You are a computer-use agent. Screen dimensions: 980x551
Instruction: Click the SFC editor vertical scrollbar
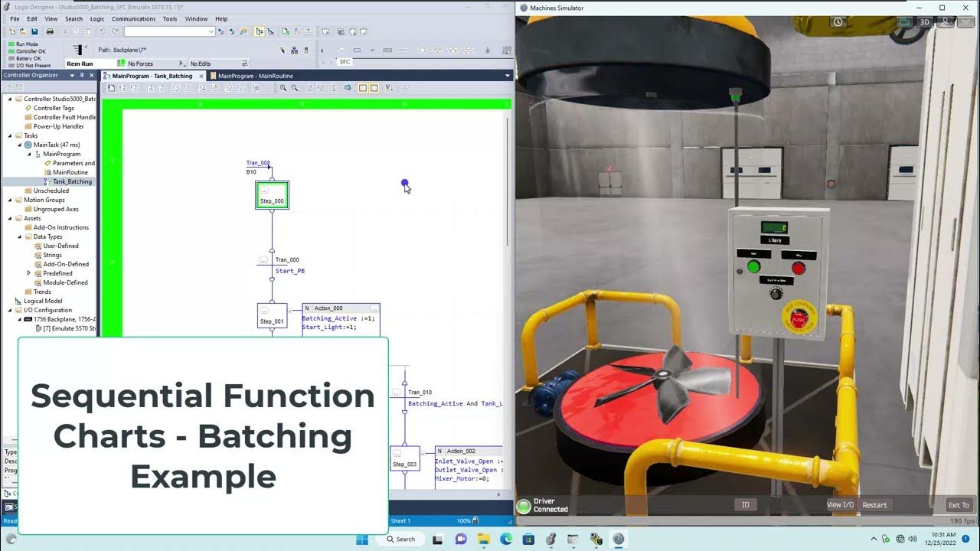click(506, 181)
